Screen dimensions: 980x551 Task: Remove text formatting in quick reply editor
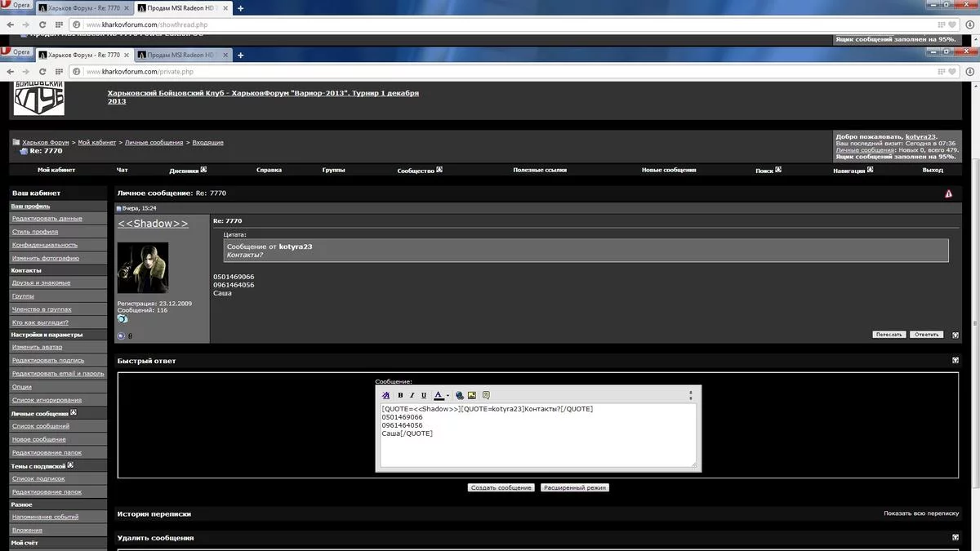tap(386, 395)
